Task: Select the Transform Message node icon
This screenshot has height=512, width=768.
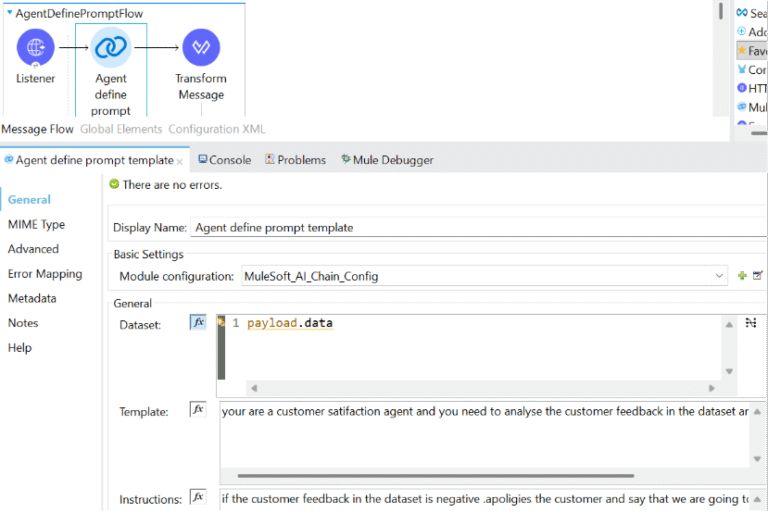Action: 201,47
